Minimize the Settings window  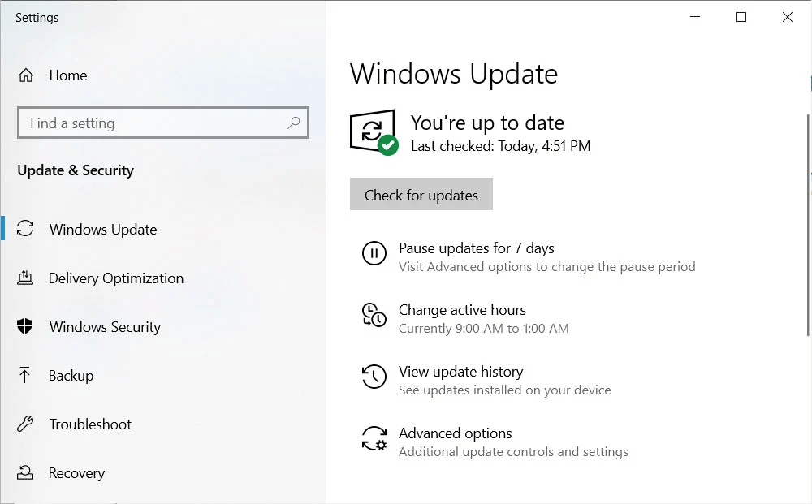(695, 17)
